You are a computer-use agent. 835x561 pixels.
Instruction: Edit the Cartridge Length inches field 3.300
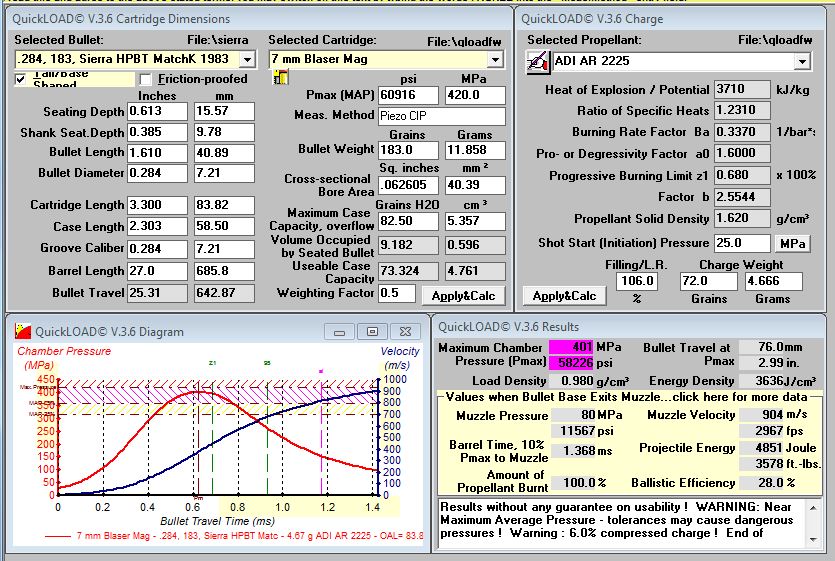(157, 205)
